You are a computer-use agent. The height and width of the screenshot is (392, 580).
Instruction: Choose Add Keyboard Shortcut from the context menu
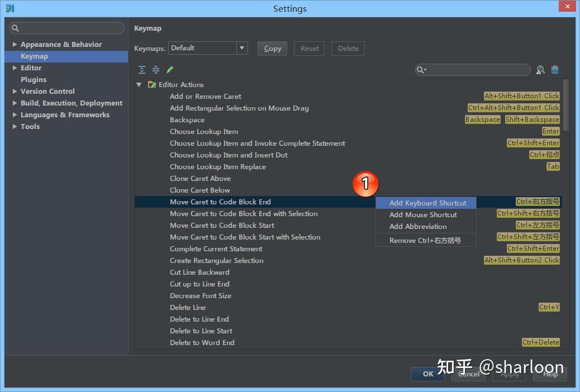[427, 203]
